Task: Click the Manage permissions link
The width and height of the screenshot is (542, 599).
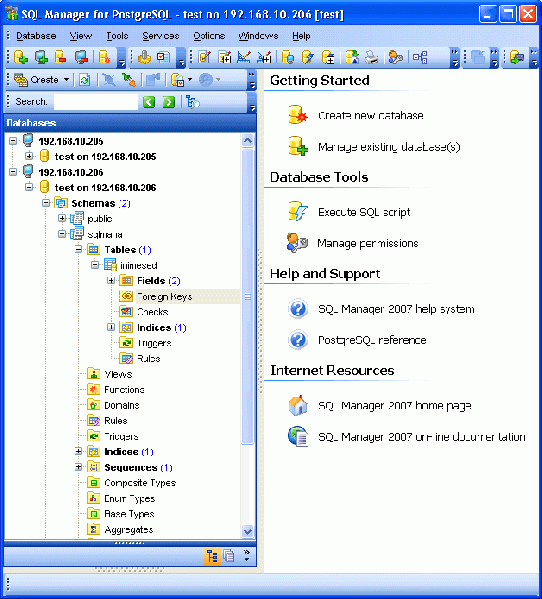Action: tap(368, 243)
